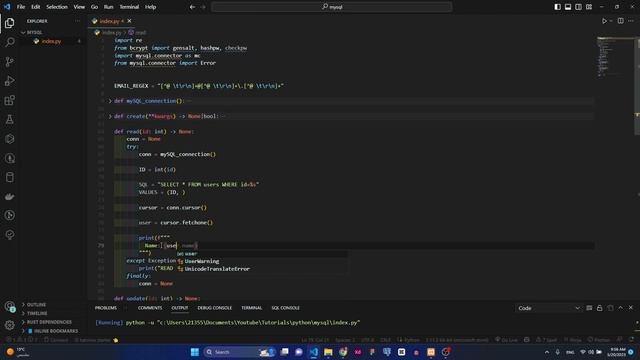Open Explorer panel More Actions ellipsis
Viewport: 640px width, 360px height.
[x=78, y=21]
